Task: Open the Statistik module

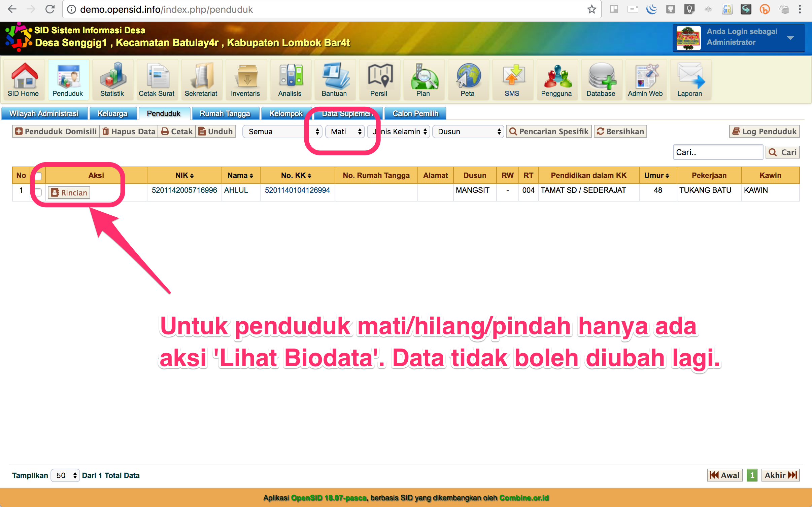Action: [x=113, y=80]
